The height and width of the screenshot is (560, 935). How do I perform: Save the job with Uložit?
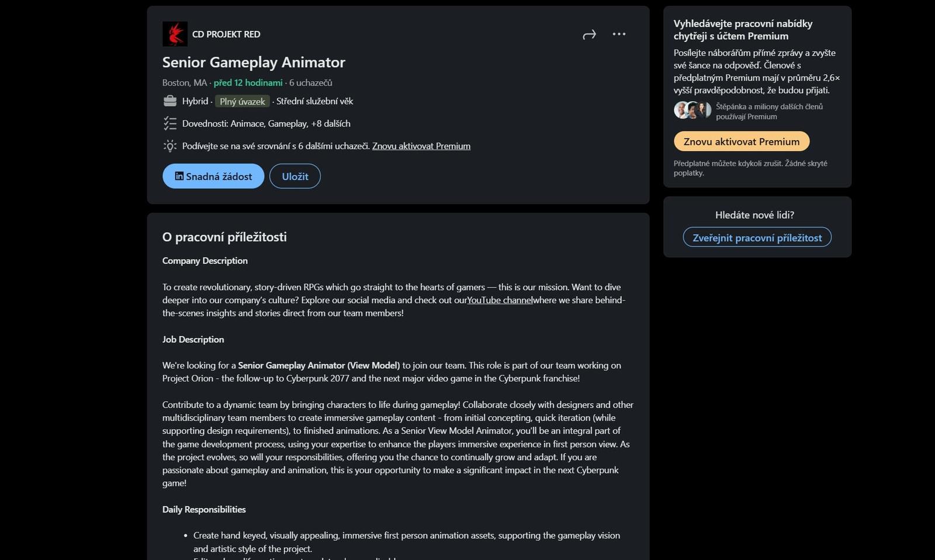295,176
